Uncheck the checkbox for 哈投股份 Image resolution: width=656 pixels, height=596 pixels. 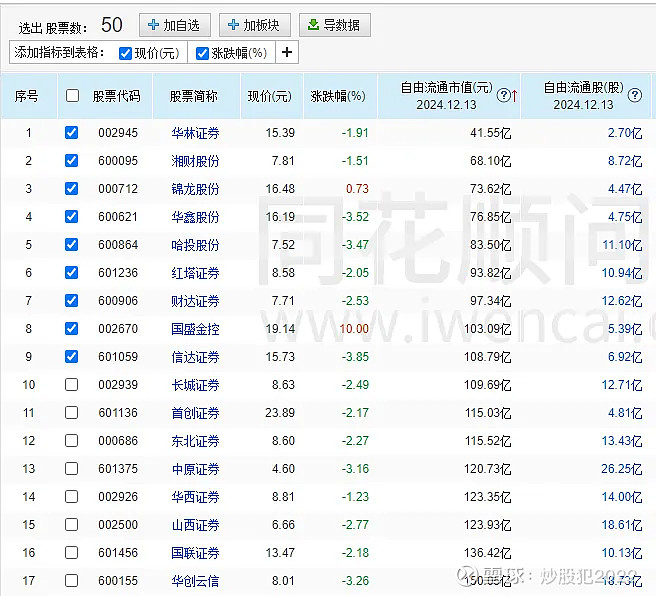tap(72, 245)
